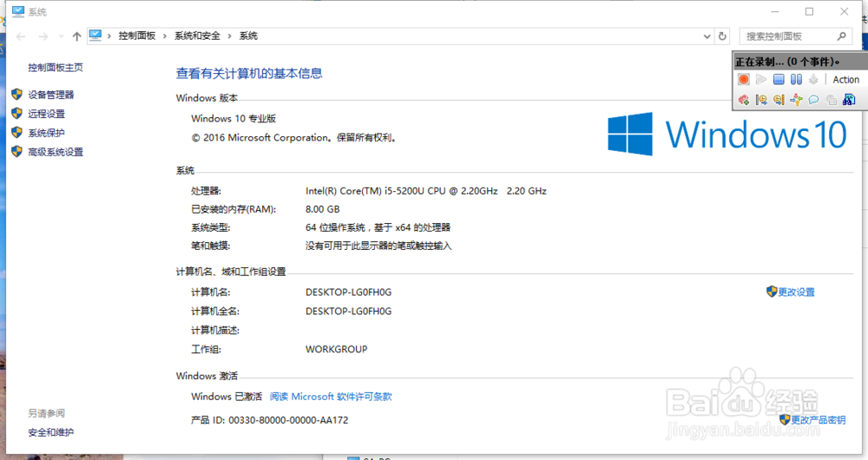
Task: Click the Action label in recorder toolbar
Action: tap(845, 80)
